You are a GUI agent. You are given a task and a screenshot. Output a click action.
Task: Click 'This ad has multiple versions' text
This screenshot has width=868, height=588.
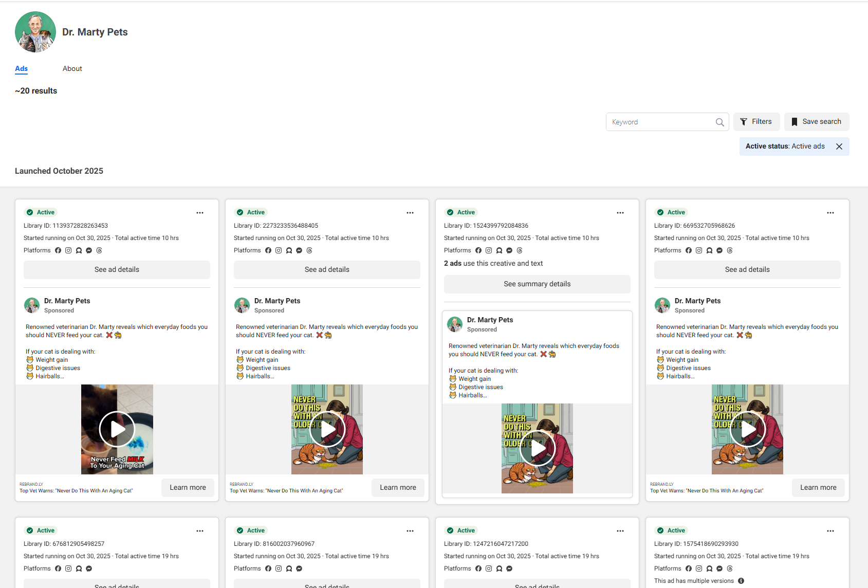(694, 581)
